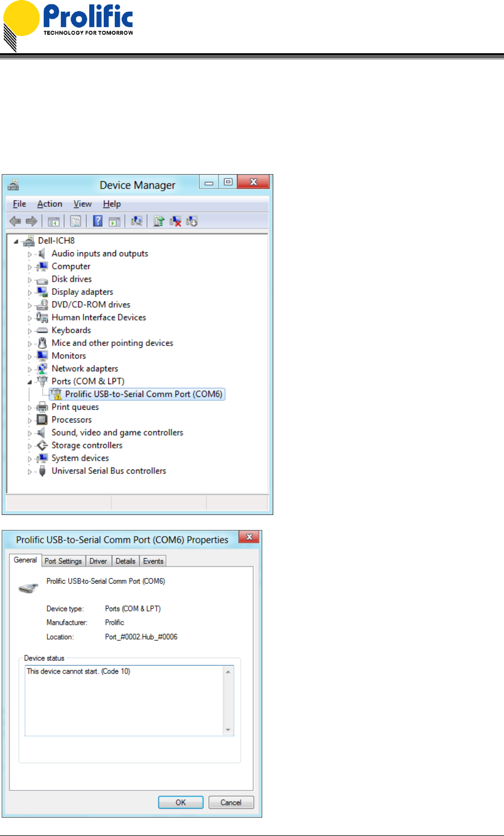Click the Network adapters icon
The height and width of the screenshot is (836, 504).
42,369
